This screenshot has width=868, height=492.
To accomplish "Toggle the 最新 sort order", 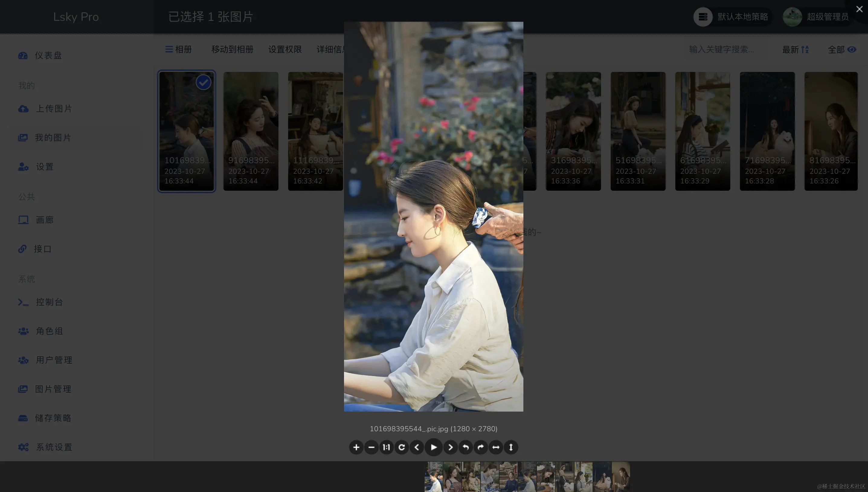I will (795, 50).
